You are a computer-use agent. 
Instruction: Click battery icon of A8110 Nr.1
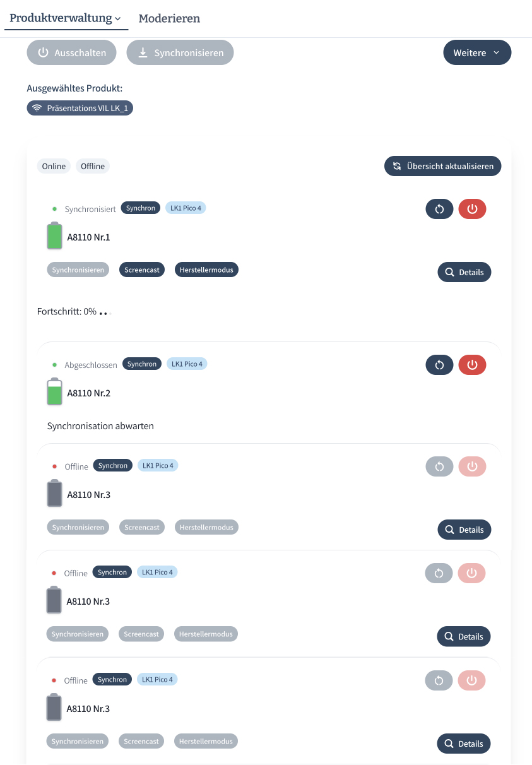(x=55, y=235)
